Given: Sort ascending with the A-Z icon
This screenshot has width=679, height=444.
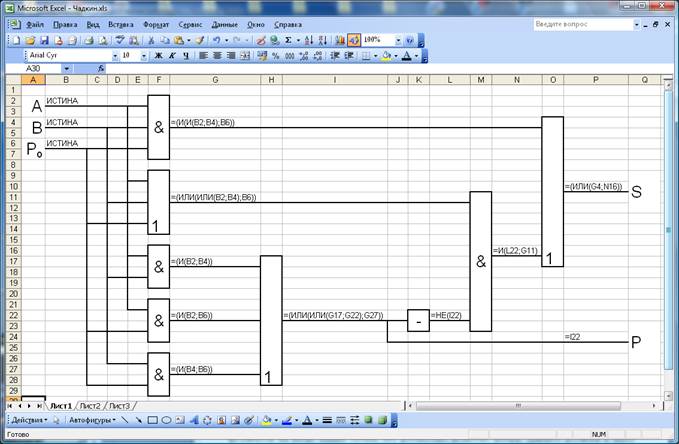Looking at the screenshot, I should coord(308,40).
